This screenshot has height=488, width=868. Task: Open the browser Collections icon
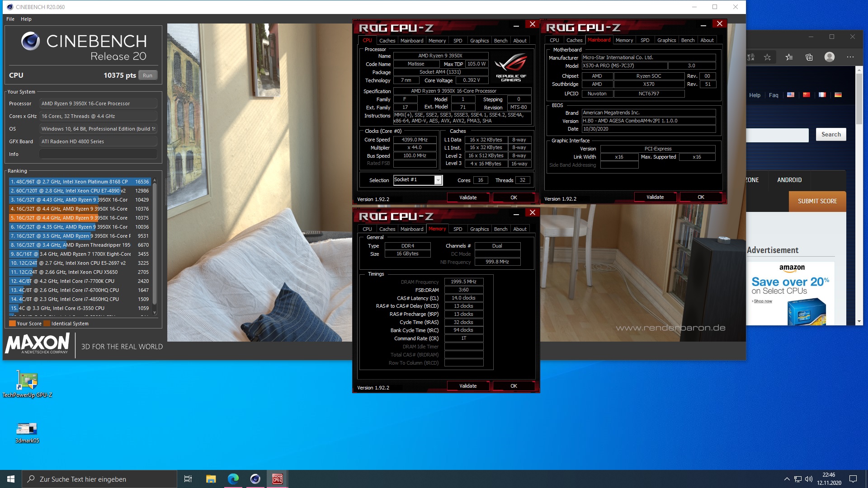(809, 57)
